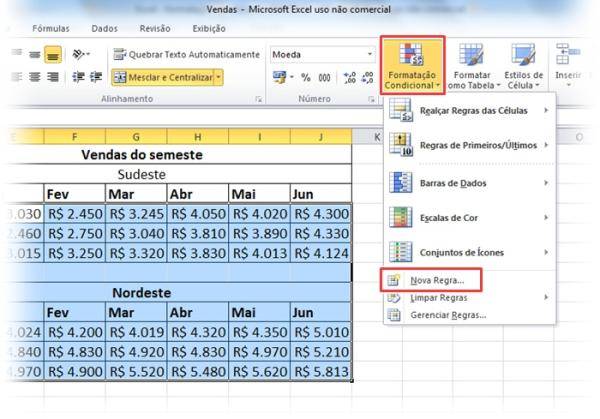Screen dimensions: 600x419
Task: Select column I header
Action: (x=259, y=137)
